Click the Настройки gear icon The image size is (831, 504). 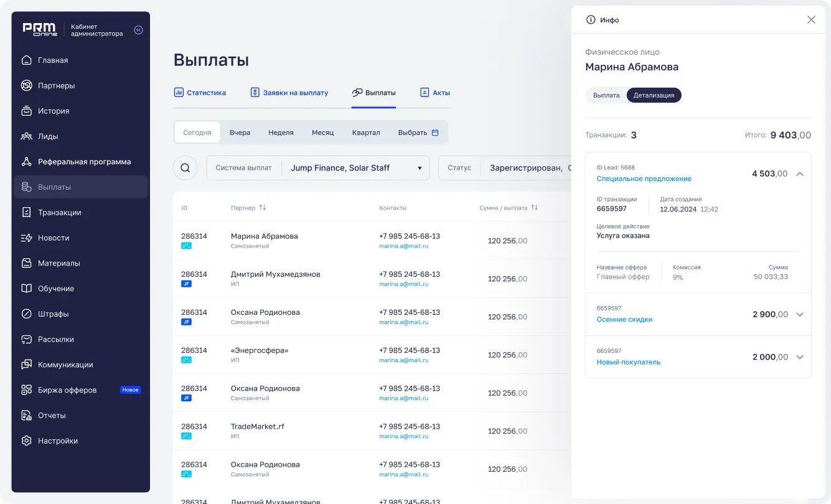click(x=26, y=441)
